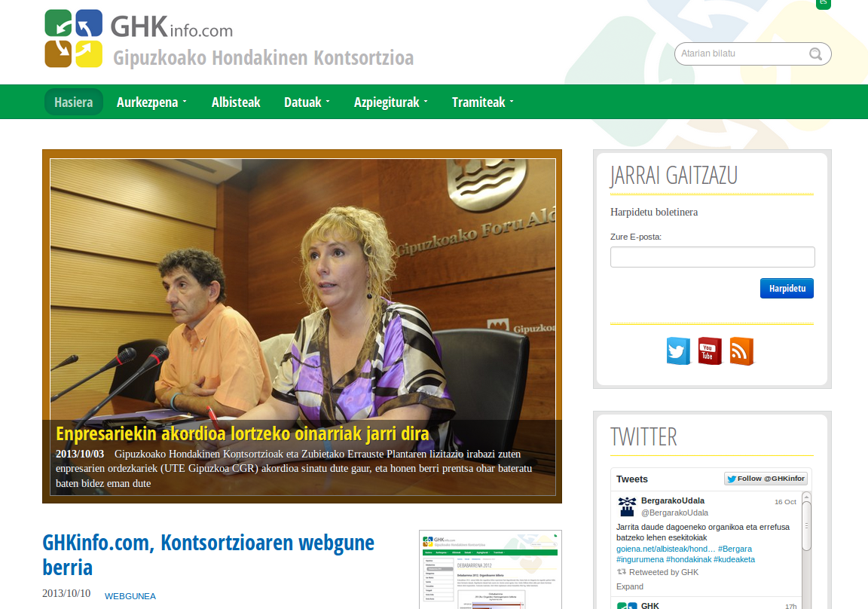Open the RSS feed icon
This screenshot has width=868, height=609.
click(x=741, y=351)
